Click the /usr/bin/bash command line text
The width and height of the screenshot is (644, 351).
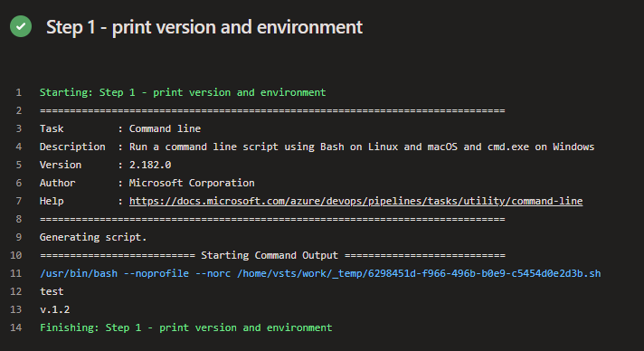(320, 273)
